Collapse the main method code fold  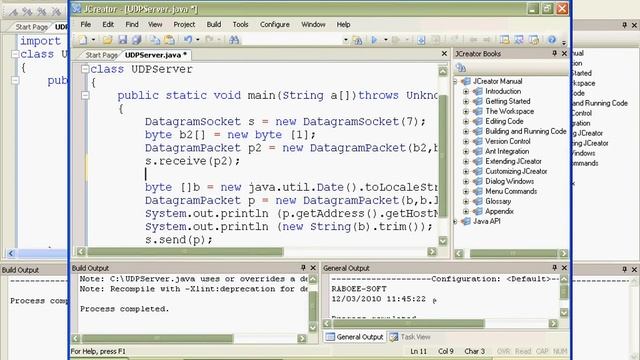[x=85, y=95]
